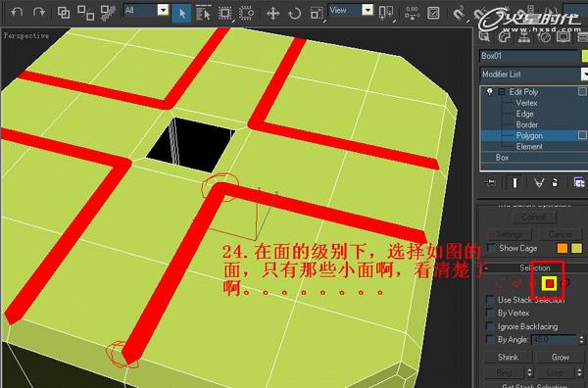
Task: Switch to the Hierarchy command panel tab
Action: (524, 36)
